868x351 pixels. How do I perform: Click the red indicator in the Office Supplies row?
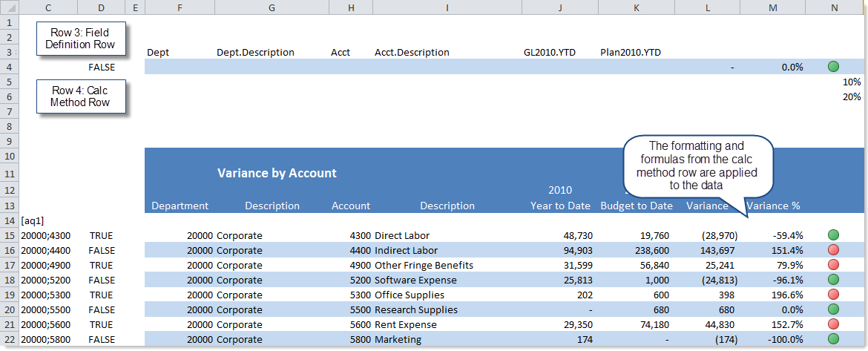(x=833, y=295)
